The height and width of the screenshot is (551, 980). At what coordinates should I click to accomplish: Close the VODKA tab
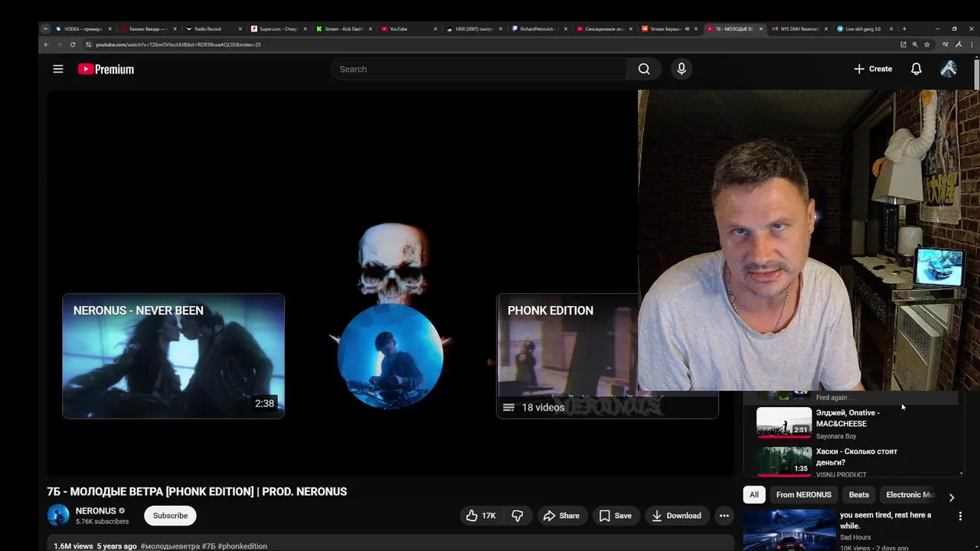point(109,29)
